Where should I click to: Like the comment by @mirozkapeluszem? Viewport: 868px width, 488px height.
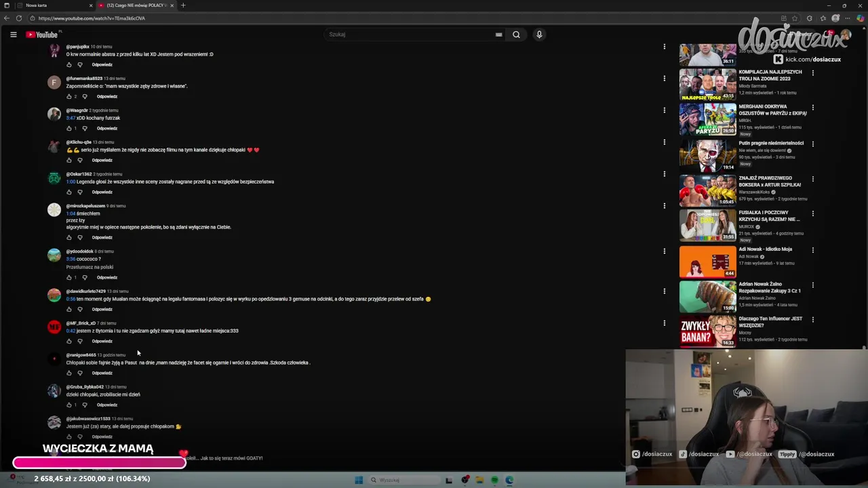(68, 238)
